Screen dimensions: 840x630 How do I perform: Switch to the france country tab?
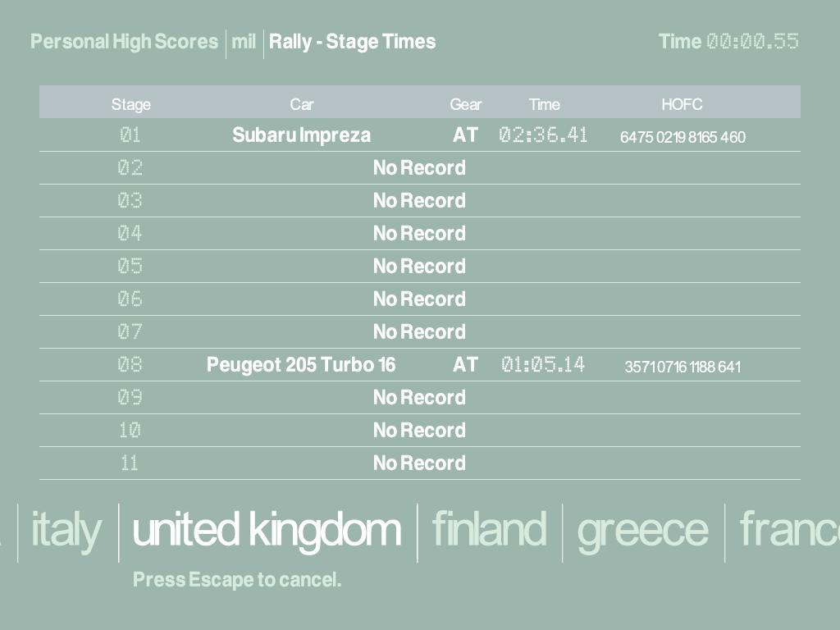(x=789, y=531)
